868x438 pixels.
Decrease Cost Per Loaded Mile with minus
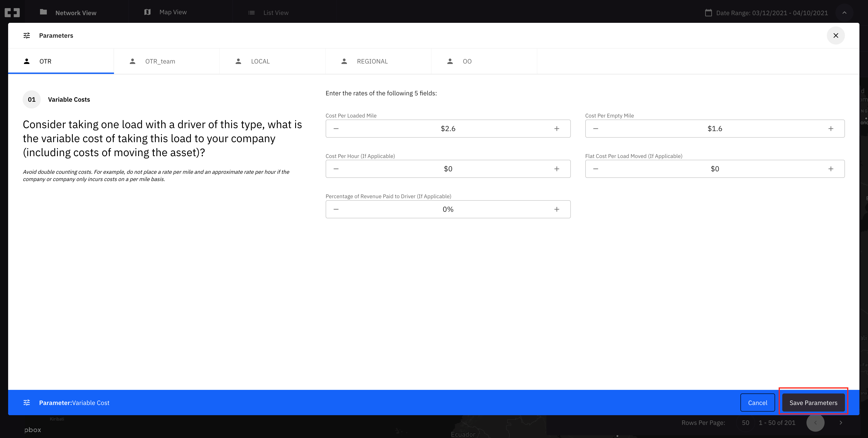[x=336, y=129]
